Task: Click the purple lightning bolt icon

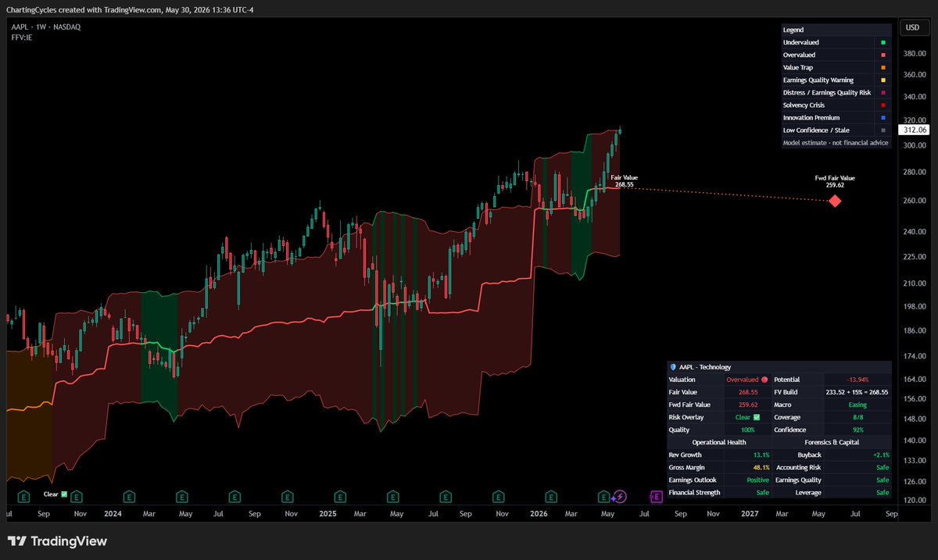Action: (x=620, y=495)
